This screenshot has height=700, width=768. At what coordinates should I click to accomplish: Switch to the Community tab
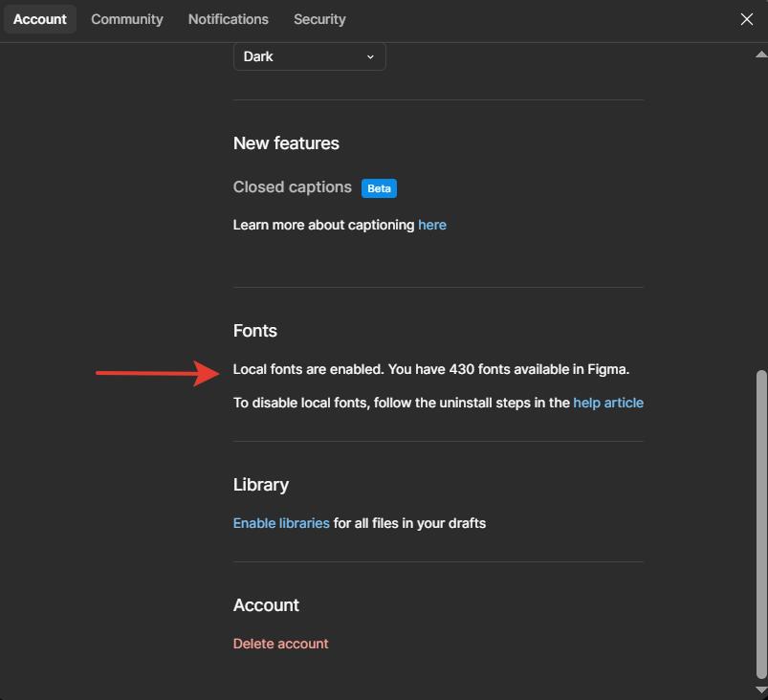(x=127, y=19)
